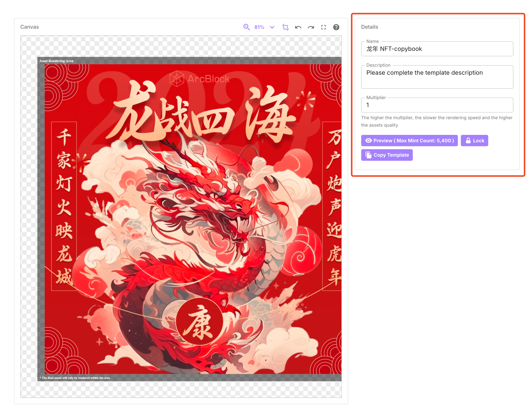Click the redo arrow icon

(311, 27)
